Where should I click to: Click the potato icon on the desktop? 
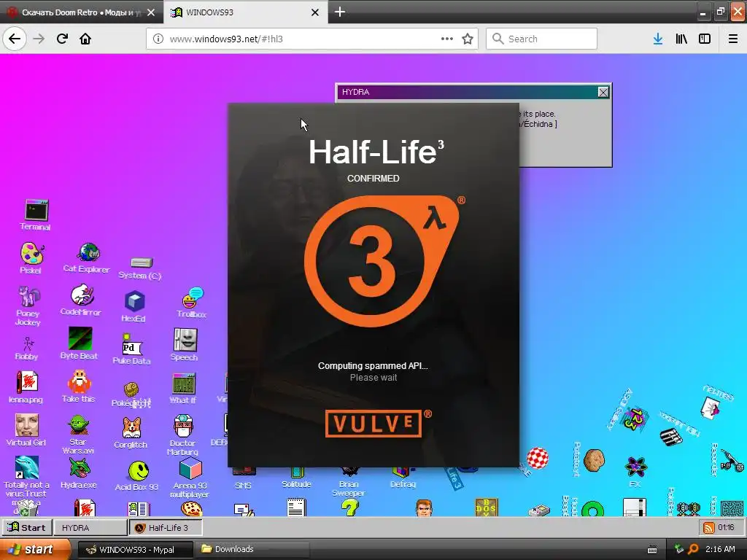pos(594,461)
